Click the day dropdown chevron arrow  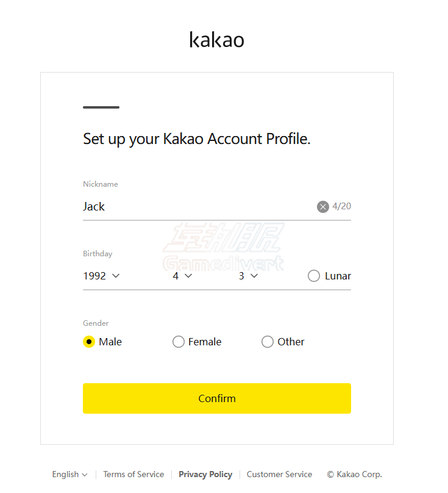(x=254, y=276)
